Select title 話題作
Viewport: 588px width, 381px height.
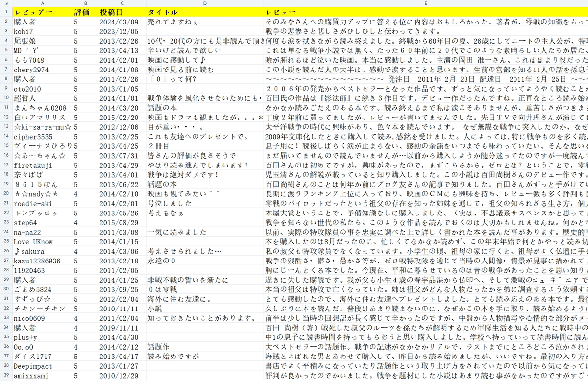(x=204, y=346)
